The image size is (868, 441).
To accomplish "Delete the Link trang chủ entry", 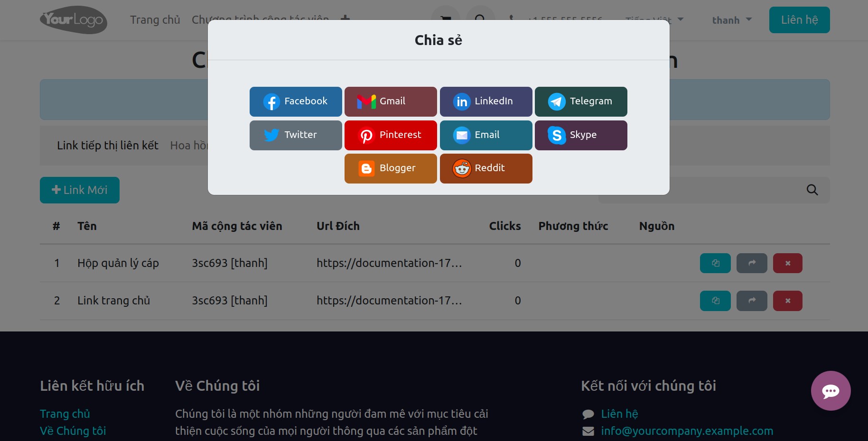I will click(x=787, y=301).
